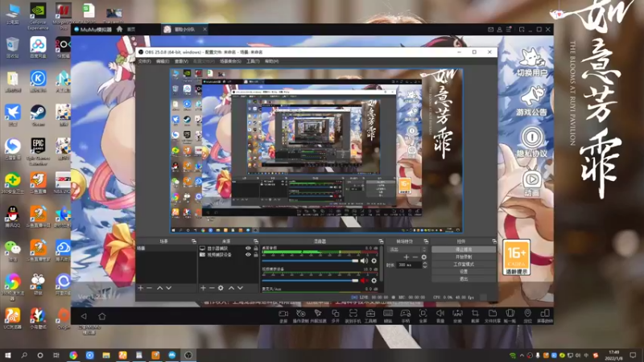Adjust the video capture device volume slider
The image size is (644, 362).
point(311,281)
